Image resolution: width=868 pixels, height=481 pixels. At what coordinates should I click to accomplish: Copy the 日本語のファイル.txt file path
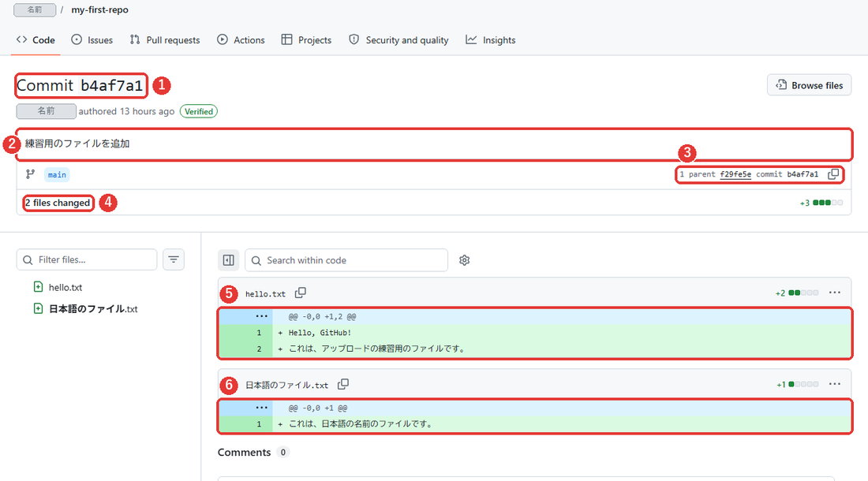(343, 384)
